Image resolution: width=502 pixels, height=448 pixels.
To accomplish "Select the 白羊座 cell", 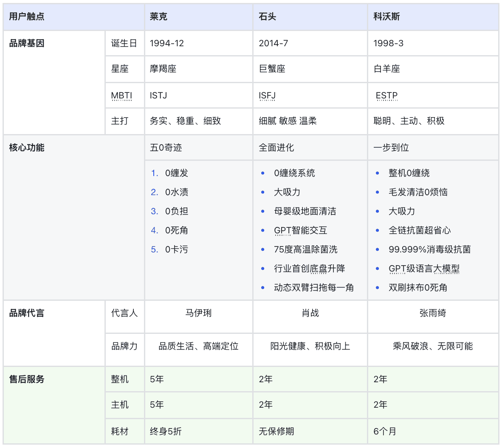I will 433,69.
